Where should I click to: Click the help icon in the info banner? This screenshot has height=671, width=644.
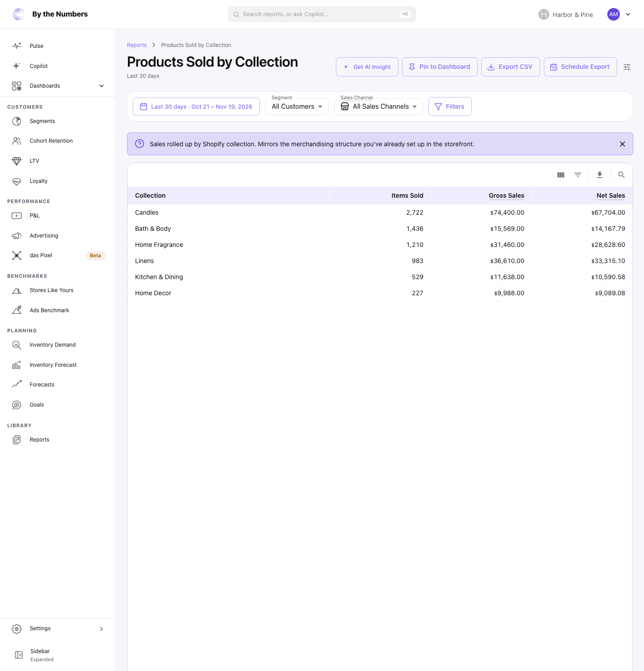(140, 144)
